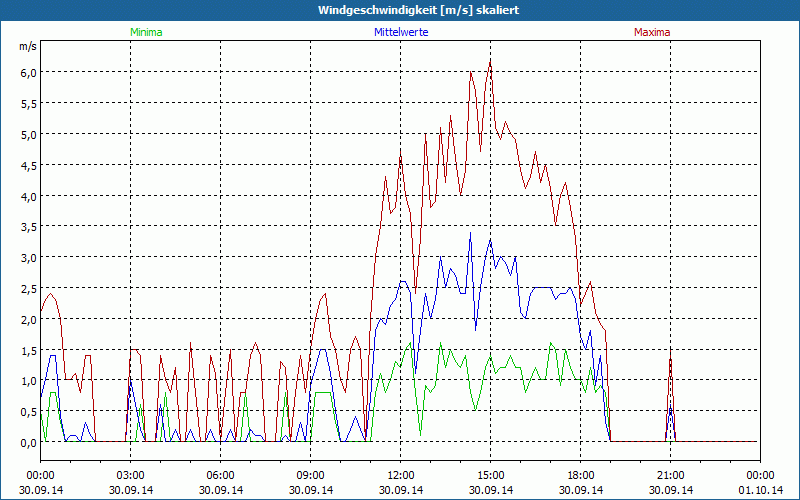Click the Windgeschwindigkeit chart title bar
This screenshot has width=800, height=500.
point(400,10)
